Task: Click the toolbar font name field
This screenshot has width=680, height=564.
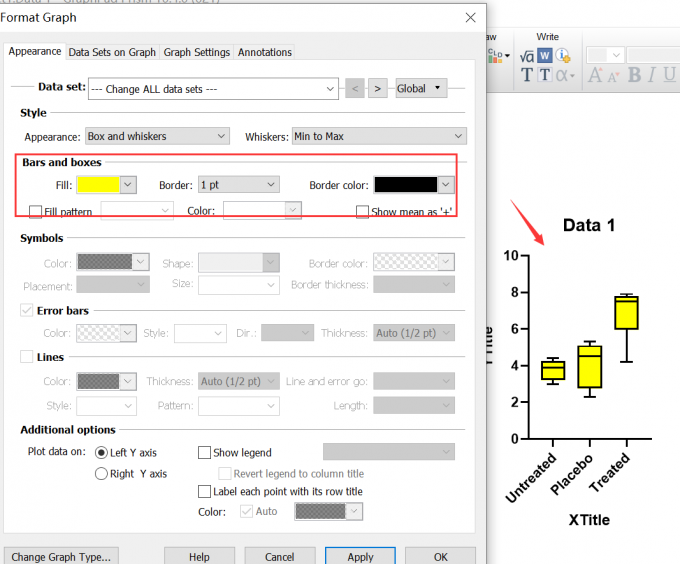Action: tap(654, 55)
